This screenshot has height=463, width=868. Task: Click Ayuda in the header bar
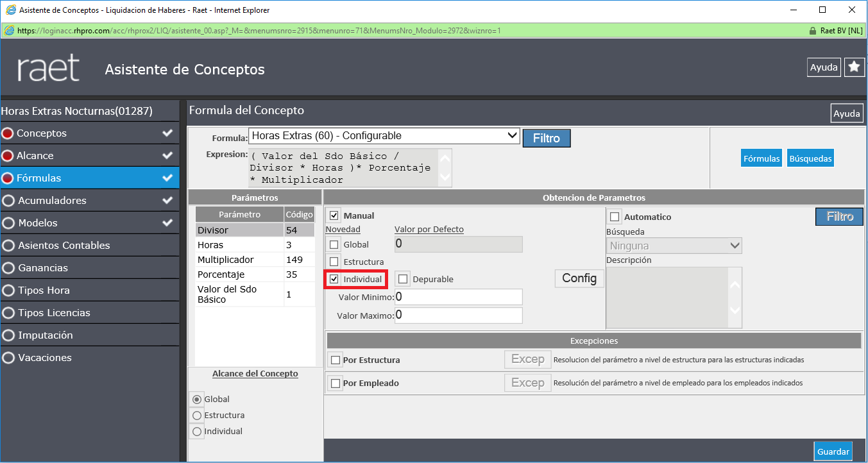pyautogui.click(x=824, y=67)
